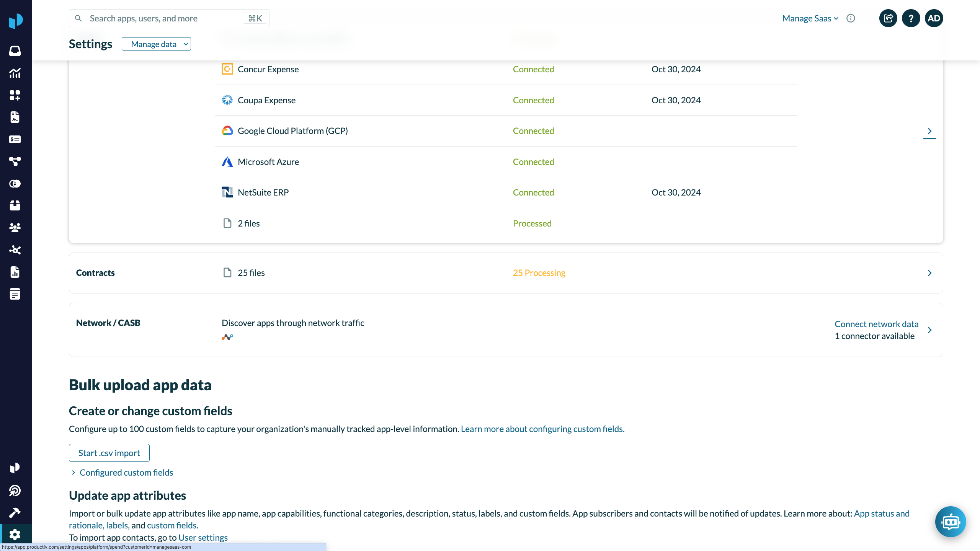Open the chatbot assistant icon bottom right
Viewport: 980px width, 551px height.
(x=951, y=522)
